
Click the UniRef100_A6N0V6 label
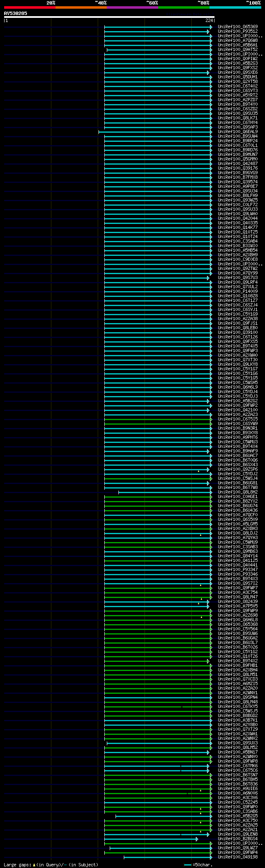[x=238, y=793]
